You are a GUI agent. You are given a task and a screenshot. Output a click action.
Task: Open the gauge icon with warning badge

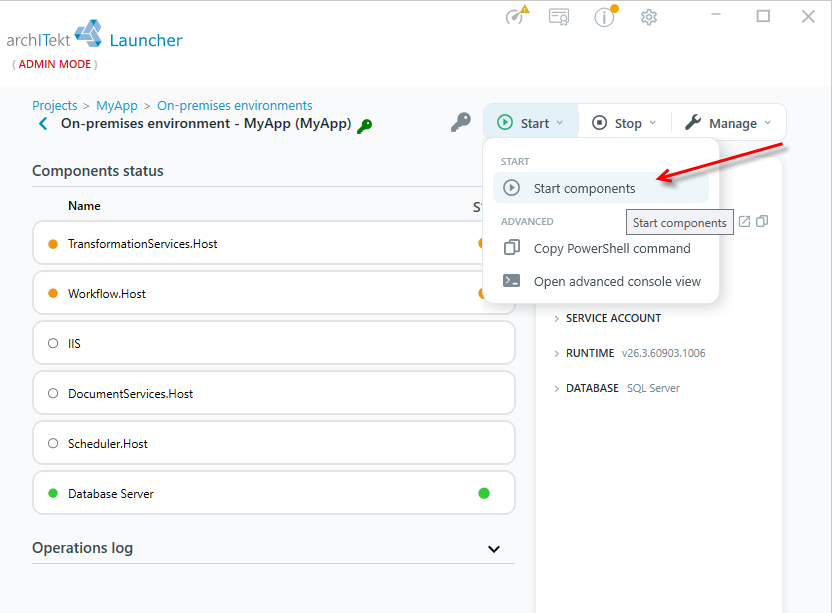click(517, 16)
